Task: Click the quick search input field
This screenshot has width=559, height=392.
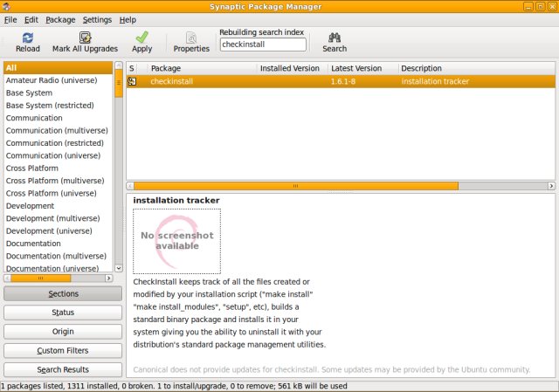Action: pos(262,44)
